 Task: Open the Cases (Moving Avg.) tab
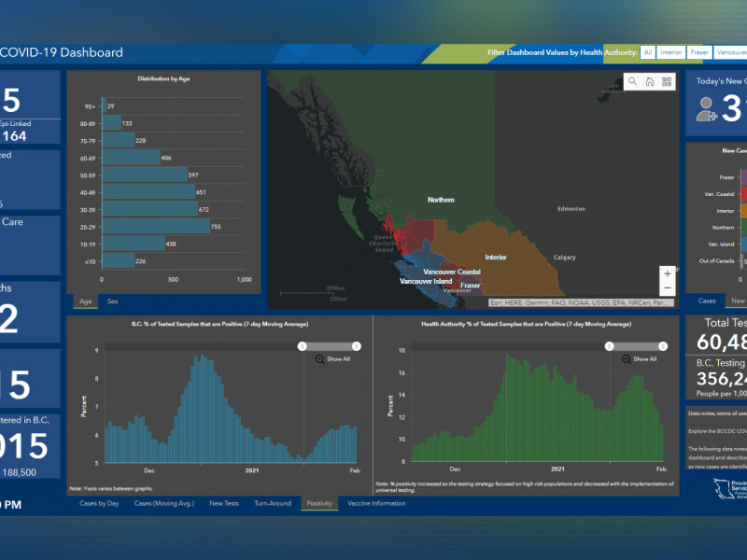[x=164, y=503]
